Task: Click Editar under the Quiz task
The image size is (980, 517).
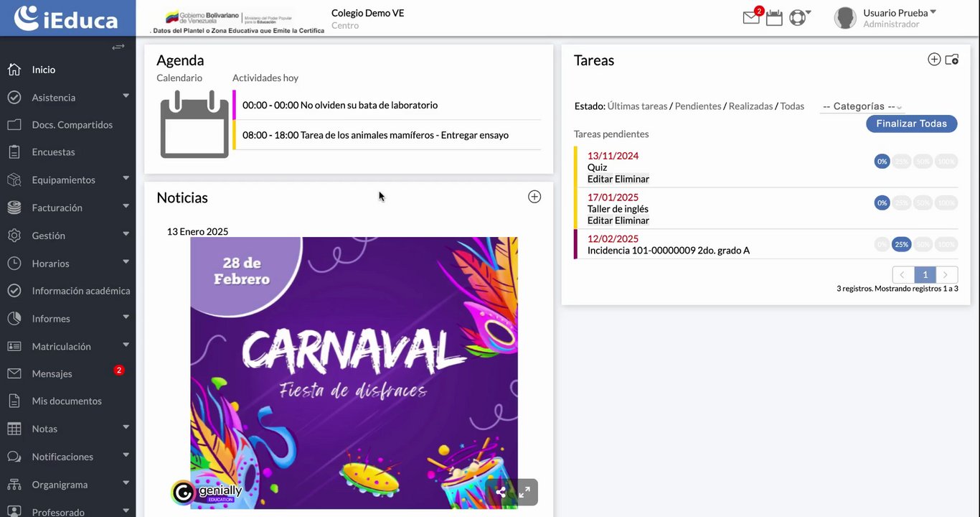Action: pyautogui.click(x=600, y=179)
